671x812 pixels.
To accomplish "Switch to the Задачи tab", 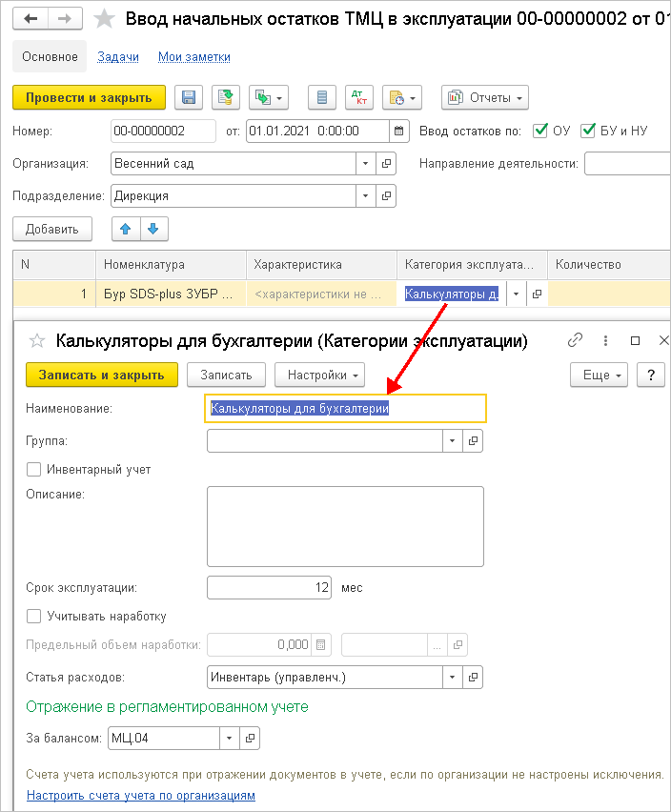I will click(118, 57).
